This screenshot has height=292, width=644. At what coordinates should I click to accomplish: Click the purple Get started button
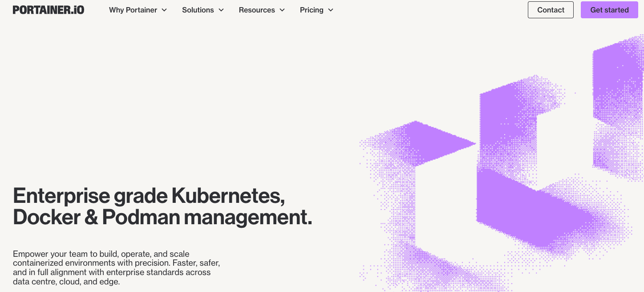coord(609,10)
